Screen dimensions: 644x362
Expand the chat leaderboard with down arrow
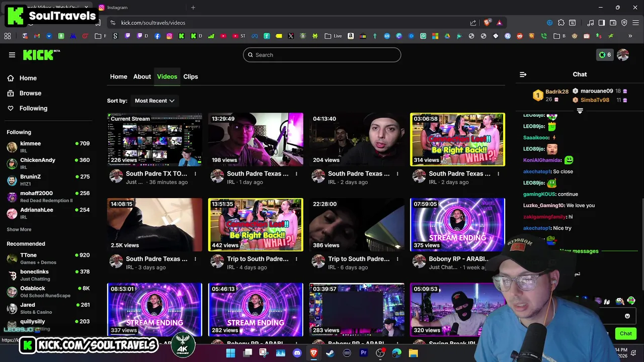(x=580, y=111)
